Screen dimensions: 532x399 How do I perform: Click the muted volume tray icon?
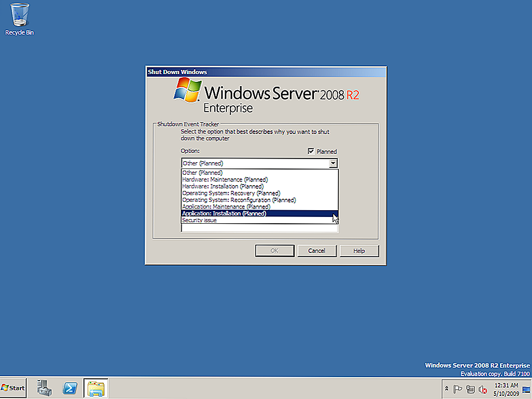(482, 389)
